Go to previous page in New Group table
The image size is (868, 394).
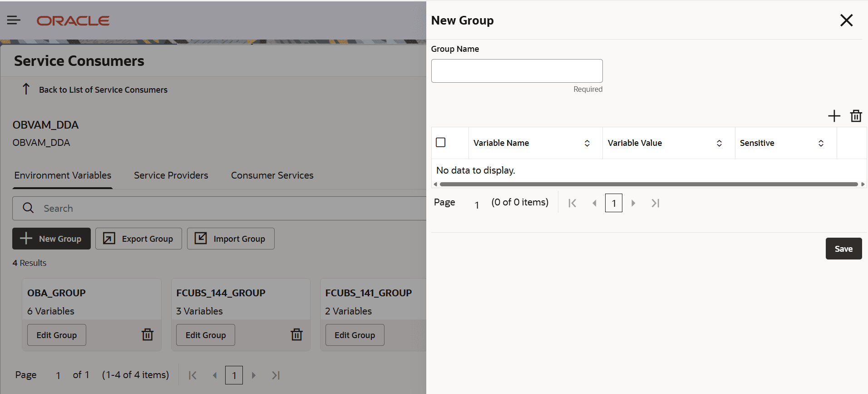click(x=594, y=203)
